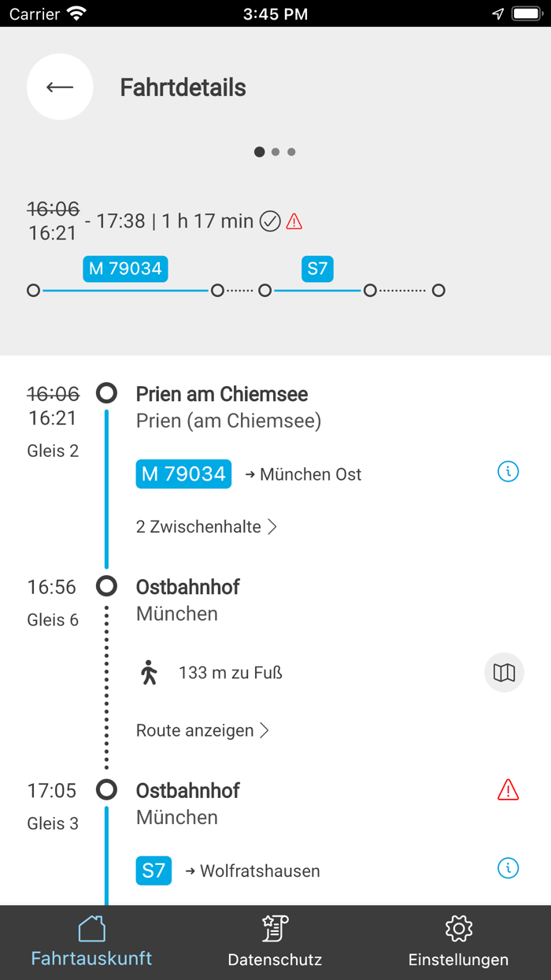Select the Fahrtauskunft tab
This screenshot has width=551, height=980.
click(91, 942)
